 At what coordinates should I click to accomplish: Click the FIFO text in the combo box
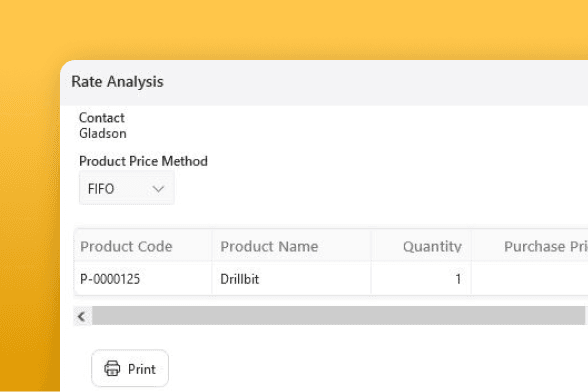point(101,189)
